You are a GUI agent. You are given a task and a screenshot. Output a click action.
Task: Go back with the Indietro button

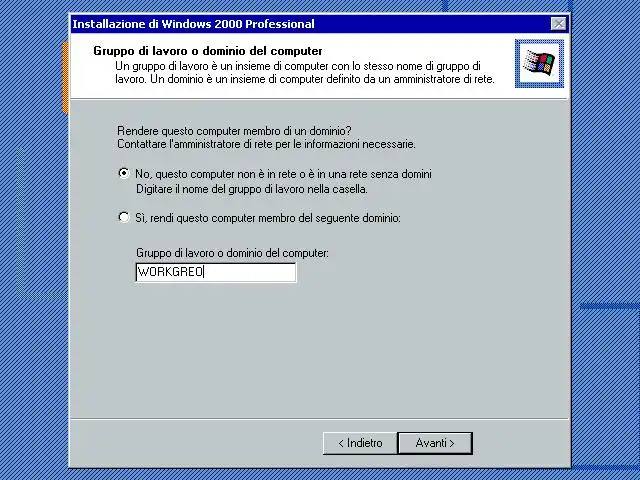tap(360, 443)
